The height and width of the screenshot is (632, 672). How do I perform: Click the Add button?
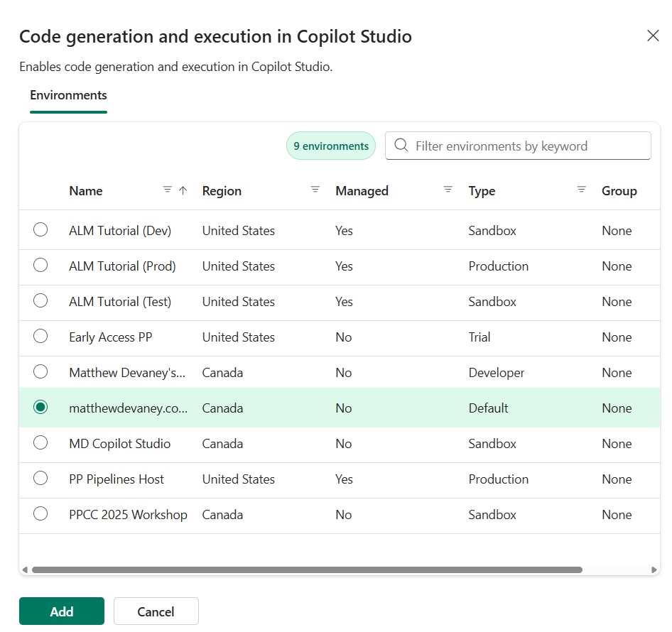62,611
